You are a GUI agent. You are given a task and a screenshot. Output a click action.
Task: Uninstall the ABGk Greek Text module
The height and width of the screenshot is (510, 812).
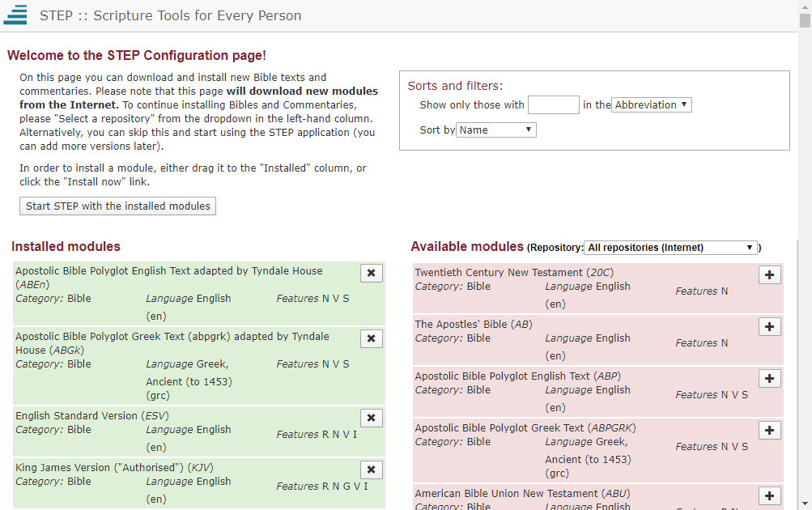(371, 338)
